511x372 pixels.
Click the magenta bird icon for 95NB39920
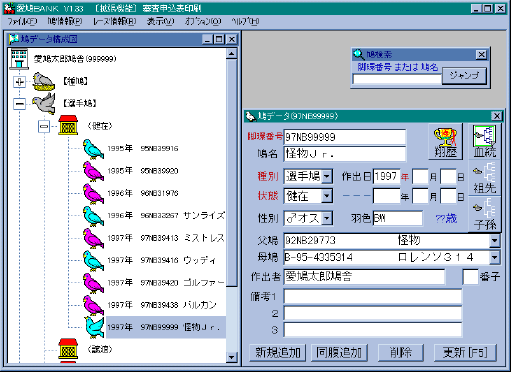pyautogui.click(x=93, y=171)
